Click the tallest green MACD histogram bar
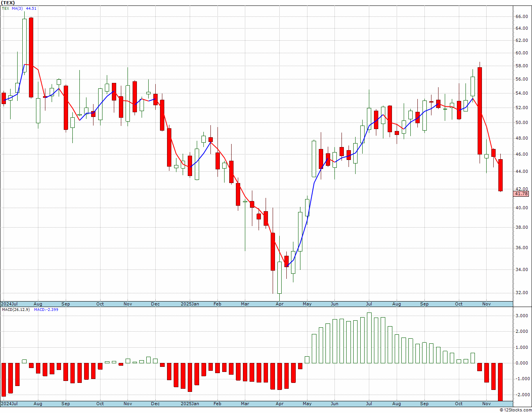532x413 pixels. point(369,338)
